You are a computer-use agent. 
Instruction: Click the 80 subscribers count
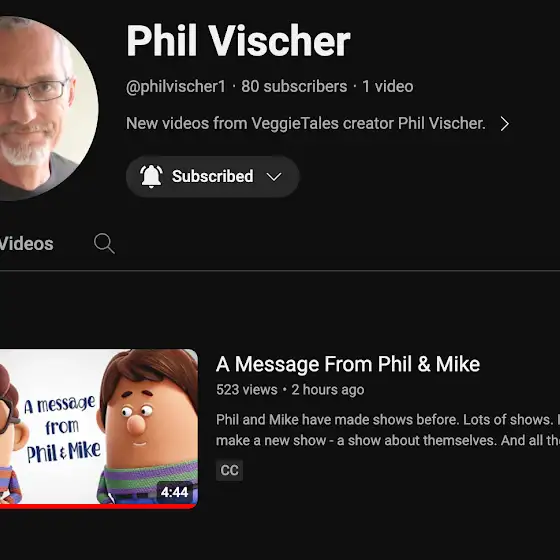294,86
